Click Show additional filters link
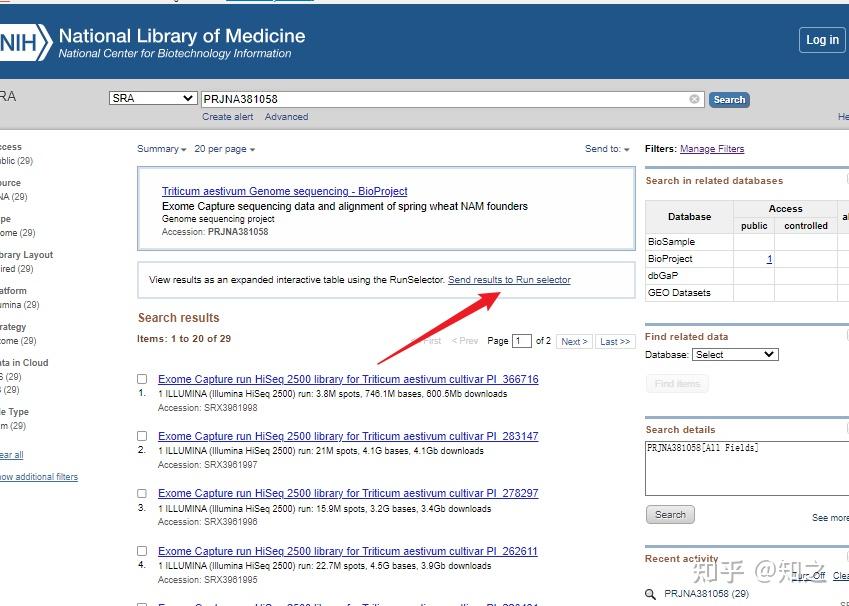The width and height of the screenshot is (849, 606). pyautogui.click(x=39, y=477)
